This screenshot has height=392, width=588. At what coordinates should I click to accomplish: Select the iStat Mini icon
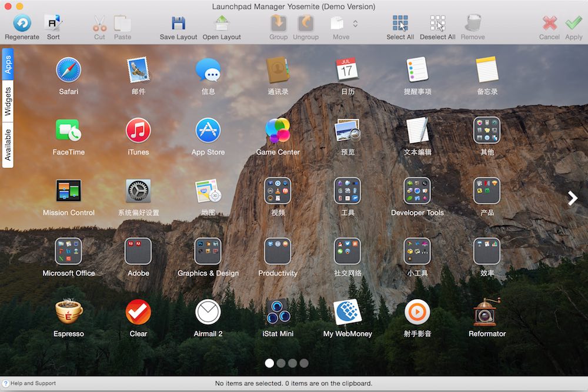[278, 312]
